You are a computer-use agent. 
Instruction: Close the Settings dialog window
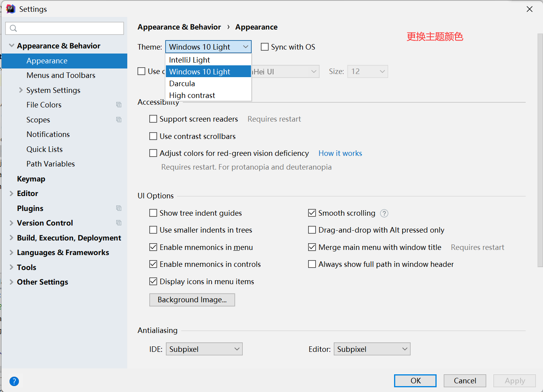click(530, 9)
